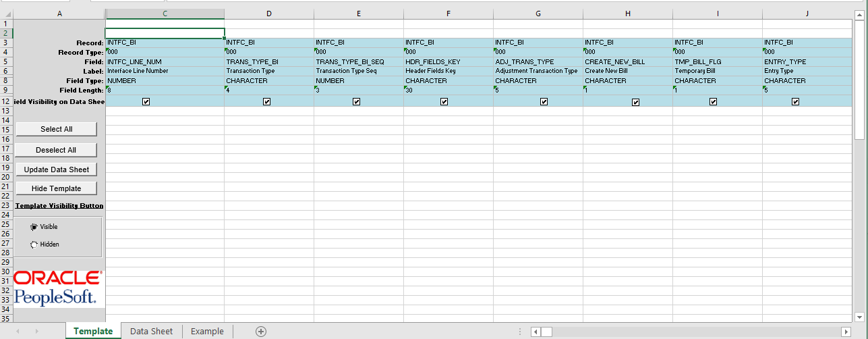The width and height of the screenshot is (868, 339).
Task: Toggle visibility checkbox for HDR_FIELDS_KEY column
Action: (444, 101)
